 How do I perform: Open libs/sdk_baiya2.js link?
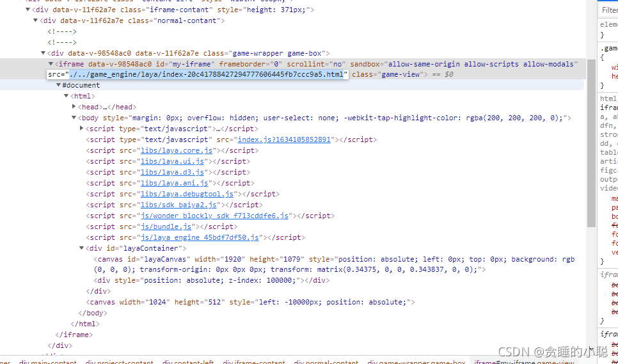pos(179,205)
